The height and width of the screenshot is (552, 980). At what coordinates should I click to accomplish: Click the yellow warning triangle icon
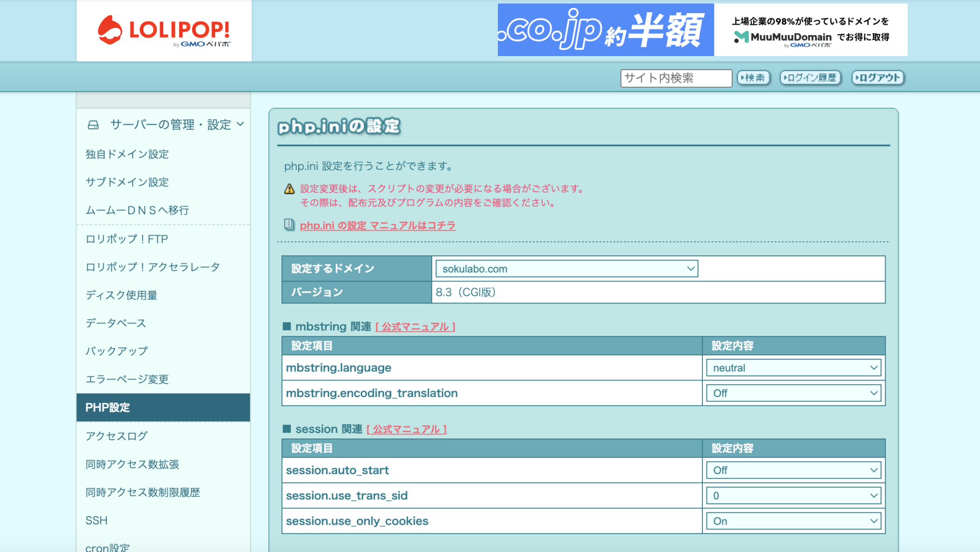pos(289,189)
